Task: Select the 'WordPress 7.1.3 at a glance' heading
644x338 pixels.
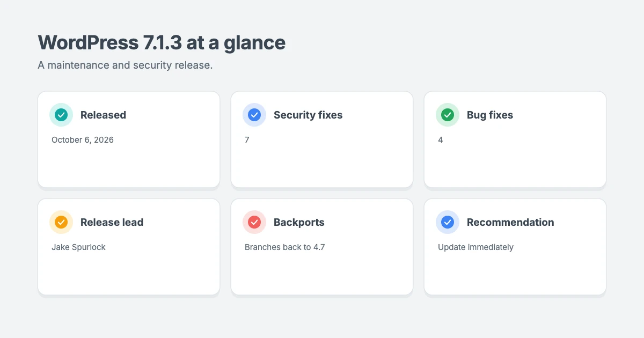Action: (162, 42)
